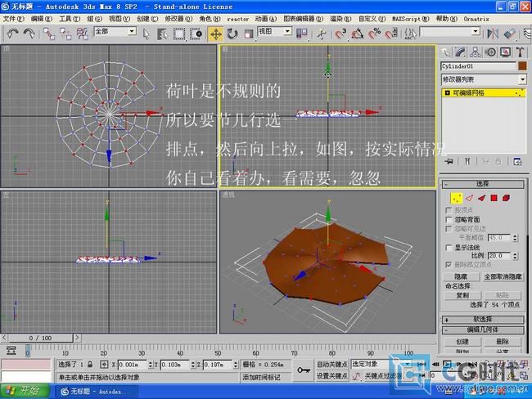Click the 隐藏 button
The height and width of the screenshot is (399, 532).
461,276
